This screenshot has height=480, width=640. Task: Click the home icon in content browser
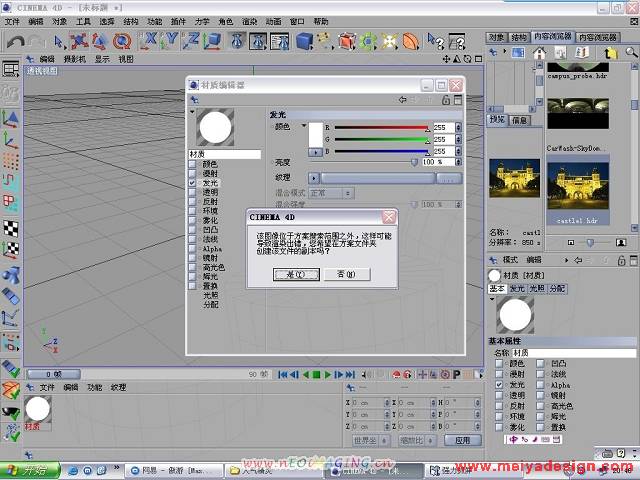[540, 52]
